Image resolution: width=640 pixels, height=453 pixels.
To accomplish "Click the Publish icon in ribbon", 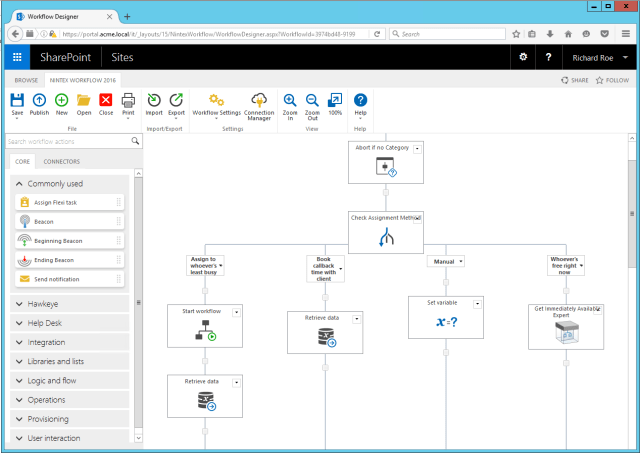I will pyautogui.click(x=39, y=100).
